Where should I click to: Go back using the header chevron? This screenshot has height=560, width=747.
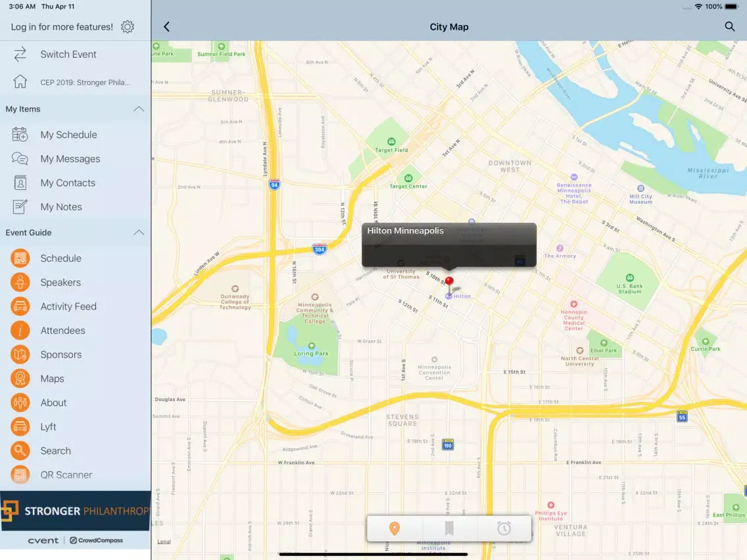(167, 27)
